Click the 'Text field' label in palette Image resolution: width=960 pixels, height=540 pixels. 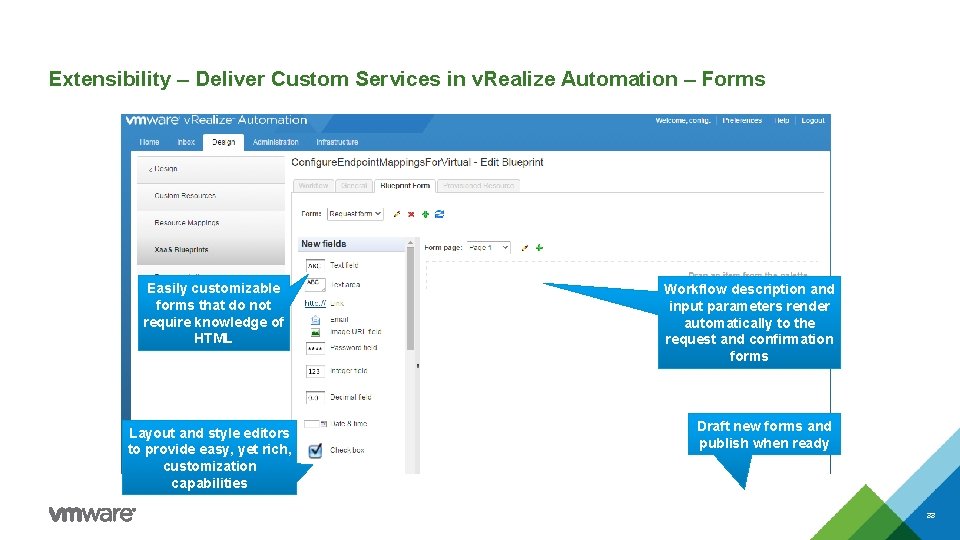click(344, 266)
